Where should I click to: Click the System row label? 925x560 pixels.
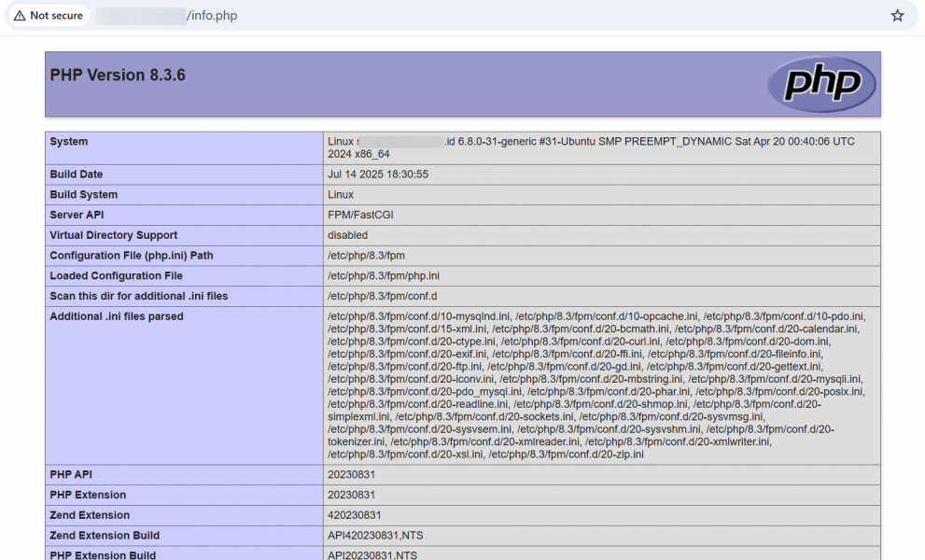pyautogui.click(x=69, y=142)
